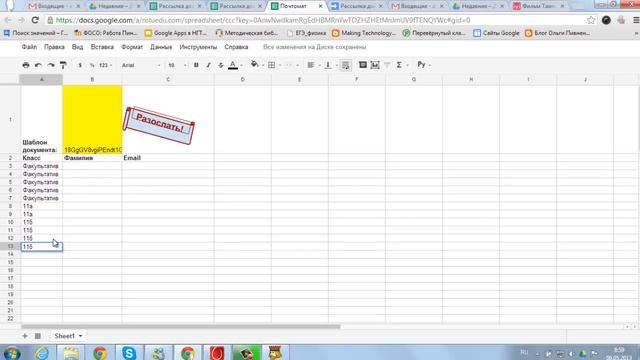Open the Arial font dropdown
640x360 pixels.
point(141,65)
